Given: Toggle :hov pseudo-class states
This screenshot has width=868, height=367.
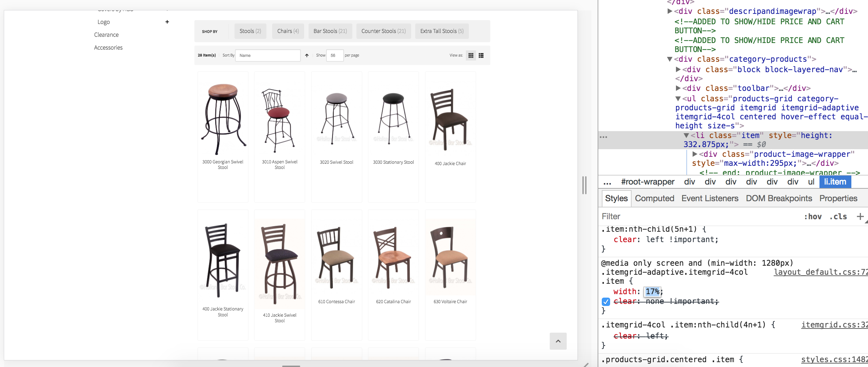Looking at the screenshot, I should point(814,216).
